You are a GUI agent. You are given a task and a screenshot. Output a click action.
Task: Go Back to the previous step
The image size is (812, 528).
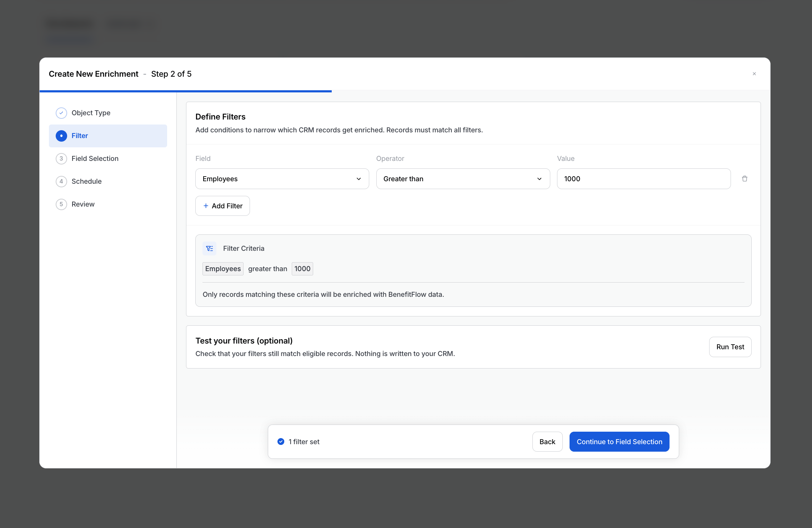(x=547, y=442)
